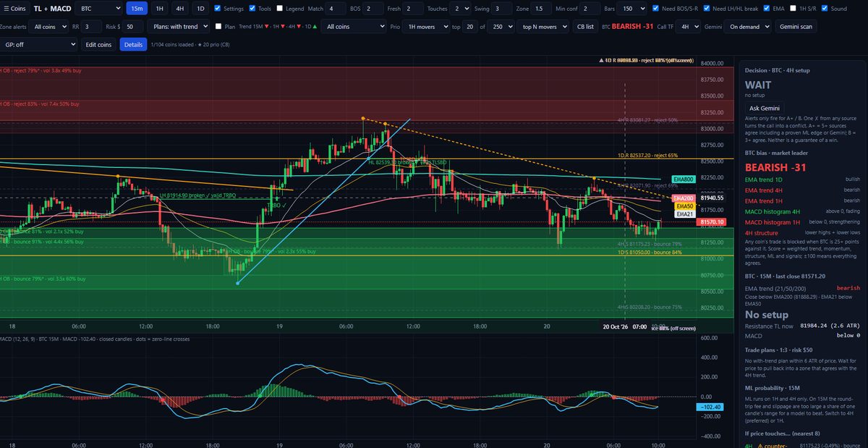Screen dimensions: 868x448
Task: Focus the Match value field
Action: 336,9
